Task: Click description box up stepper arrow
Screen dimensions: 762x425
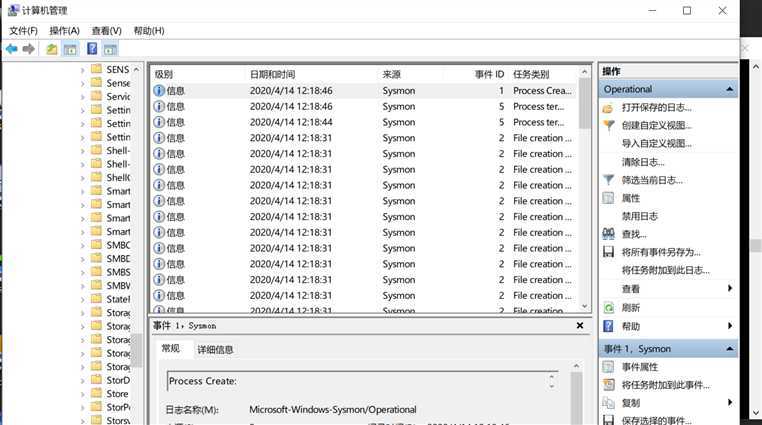Action: click(x=552, y=377)
